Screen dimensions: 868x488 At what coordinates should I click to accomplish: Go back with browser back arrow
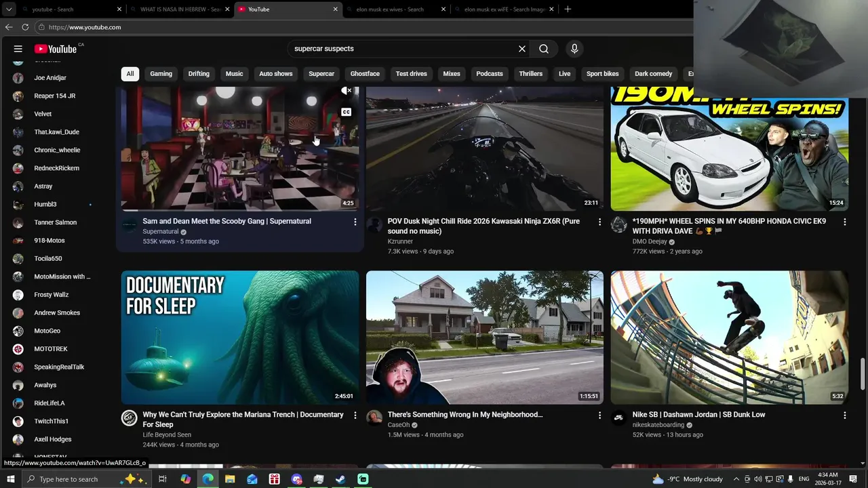(9, 27)
